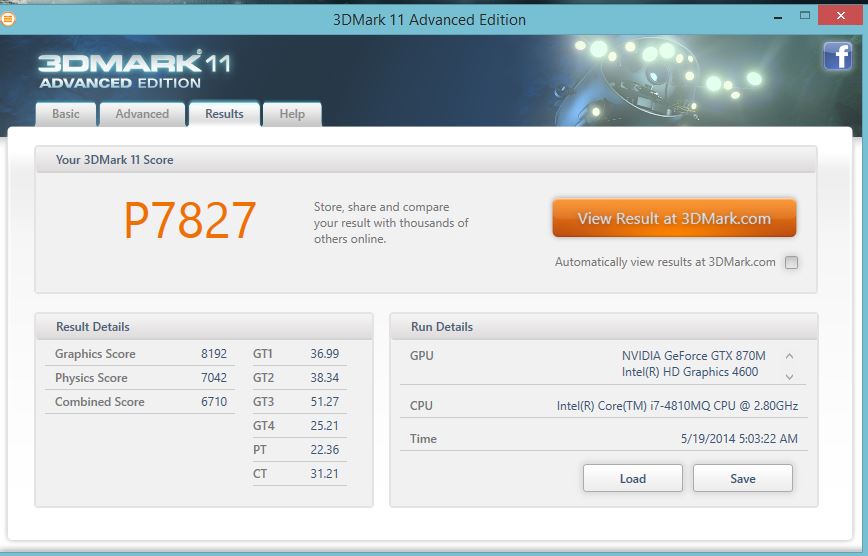
Task: Minimize the 3DMark 11 window
Action: point(778,18)
